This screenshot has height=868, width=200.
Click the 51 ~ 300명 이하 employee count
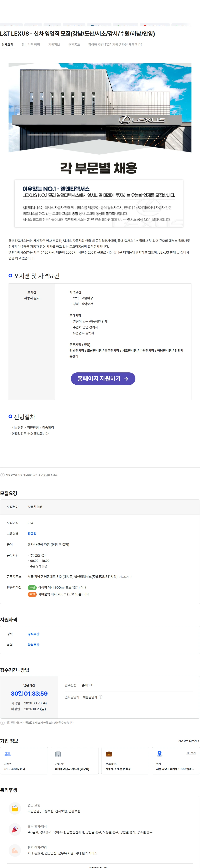tap(14, 769)
